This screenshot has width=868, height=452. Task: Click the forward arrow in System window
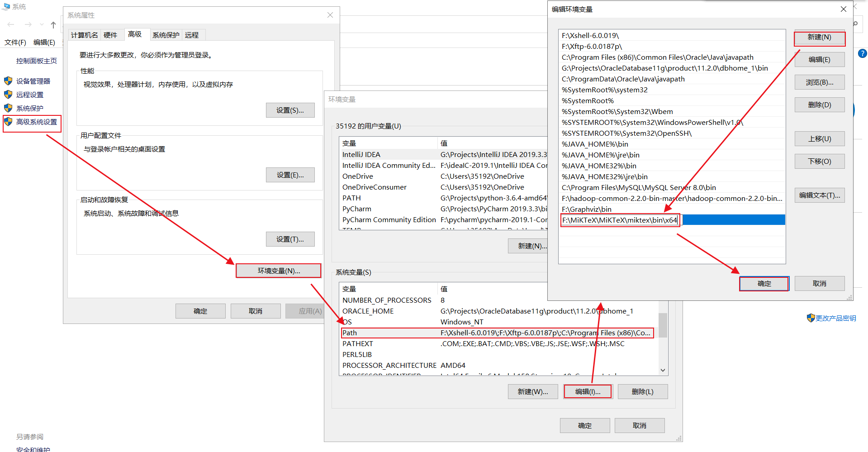pos(28,24)
